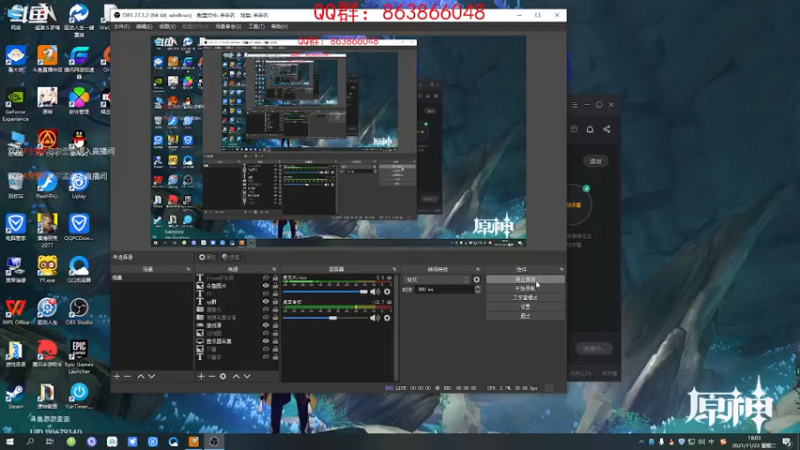Open 视图(V) menu in OBS

pyautogui.click(x=167, y=27)
